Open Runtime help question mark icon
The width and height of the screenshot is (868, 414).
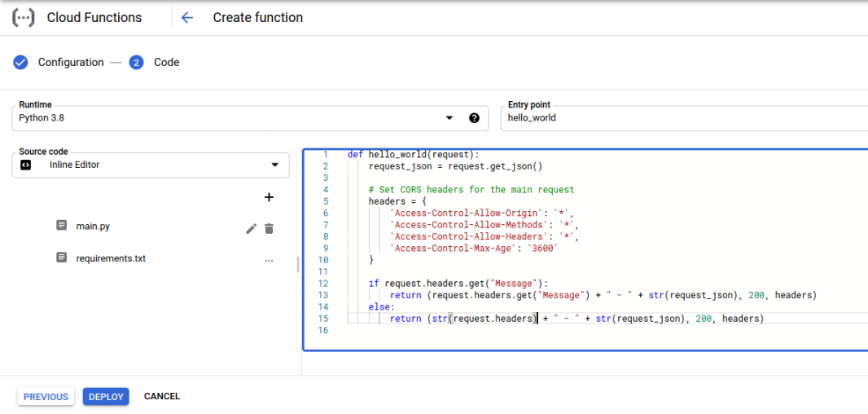coord(474,118)
